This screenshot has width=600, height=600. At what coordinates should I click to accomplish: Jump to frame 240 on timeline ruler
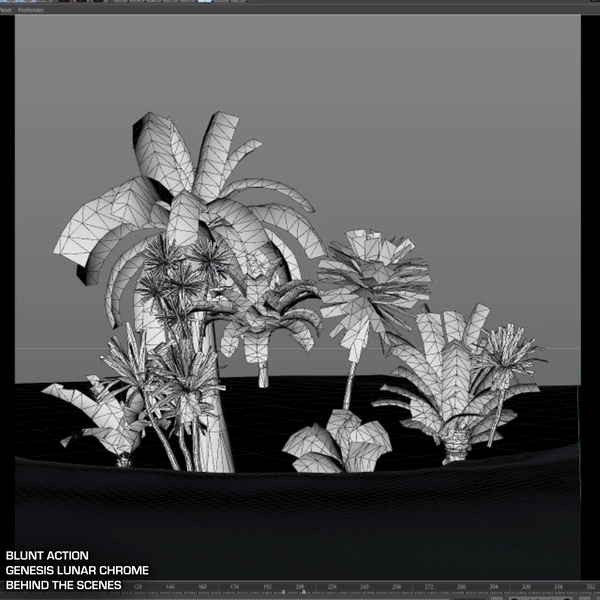[x=364, y=586]
